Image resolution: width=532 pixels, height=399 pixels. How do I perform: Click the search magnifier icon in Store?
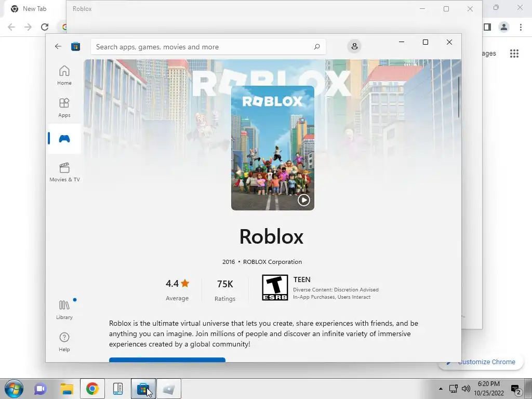click(317, 47)
